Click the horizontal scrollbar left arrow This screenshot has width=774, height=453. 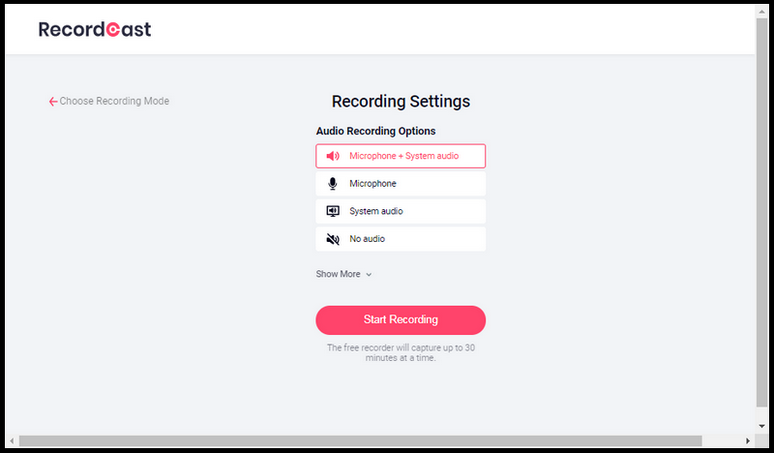(x=12, y=441)
